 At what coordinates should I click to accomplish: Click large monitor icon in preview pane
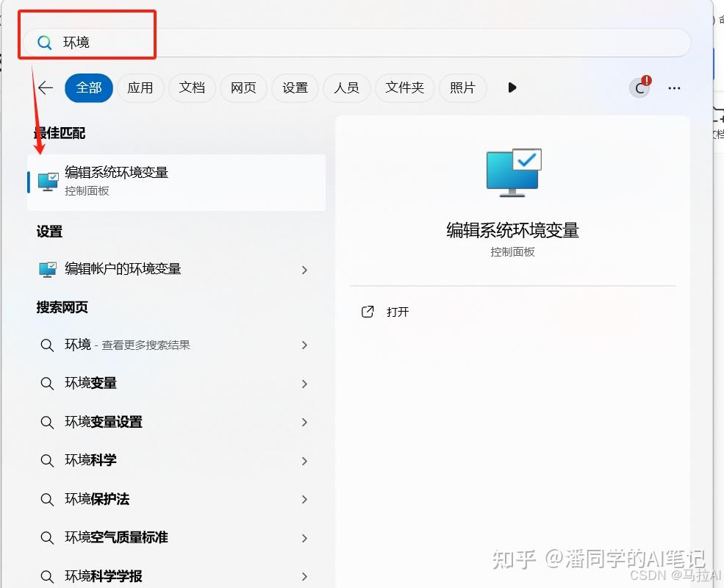[514, 173]
